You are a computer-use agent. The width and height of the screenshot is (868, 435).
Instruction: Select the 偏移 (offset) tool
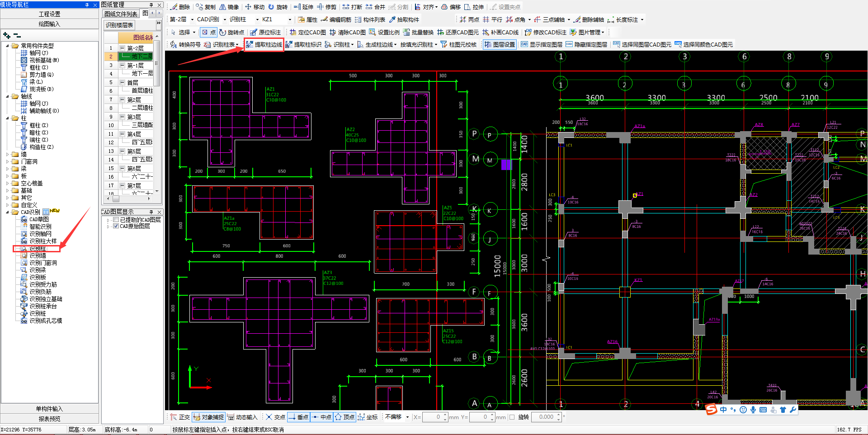[x=451, y=7]
